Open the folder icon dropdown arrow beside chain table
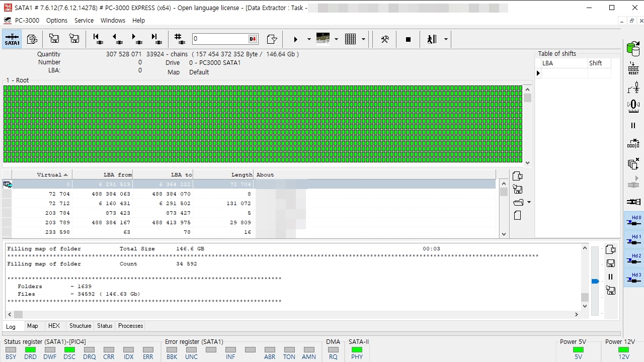Screen dimensions: 644x362 529,203
